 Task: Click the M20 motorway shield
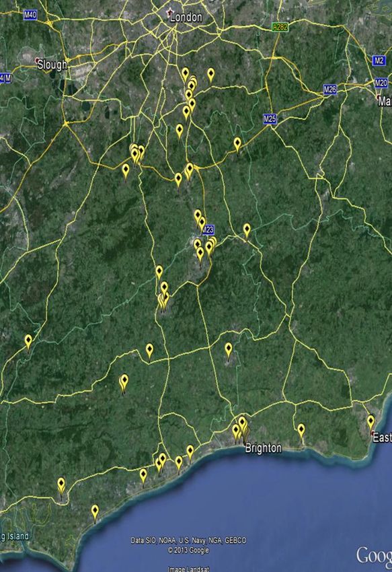point(381,83)
